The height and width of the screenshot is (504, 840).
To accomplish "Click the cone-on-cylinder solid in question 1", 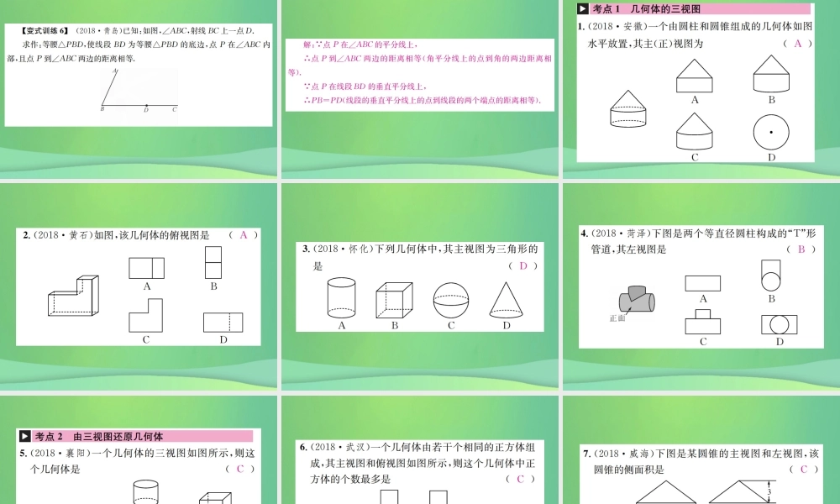I will 627,108.
